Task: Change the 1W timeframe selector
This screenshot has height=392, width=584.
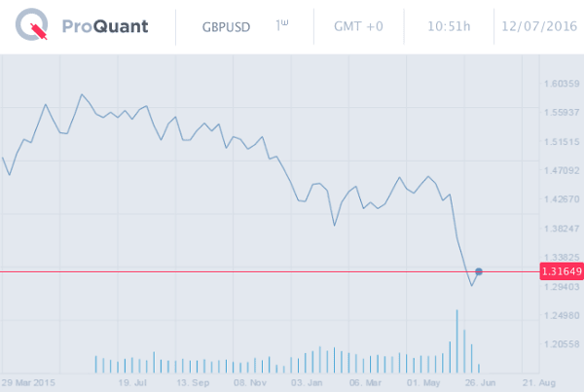Action: [282, 26]
